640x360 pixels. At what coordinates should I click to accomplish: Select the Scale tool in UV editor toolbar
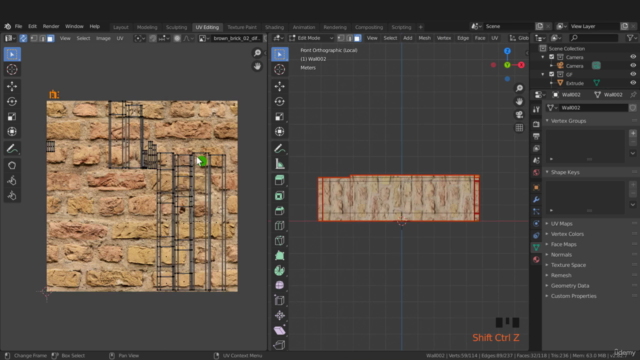tap(12, 117)
